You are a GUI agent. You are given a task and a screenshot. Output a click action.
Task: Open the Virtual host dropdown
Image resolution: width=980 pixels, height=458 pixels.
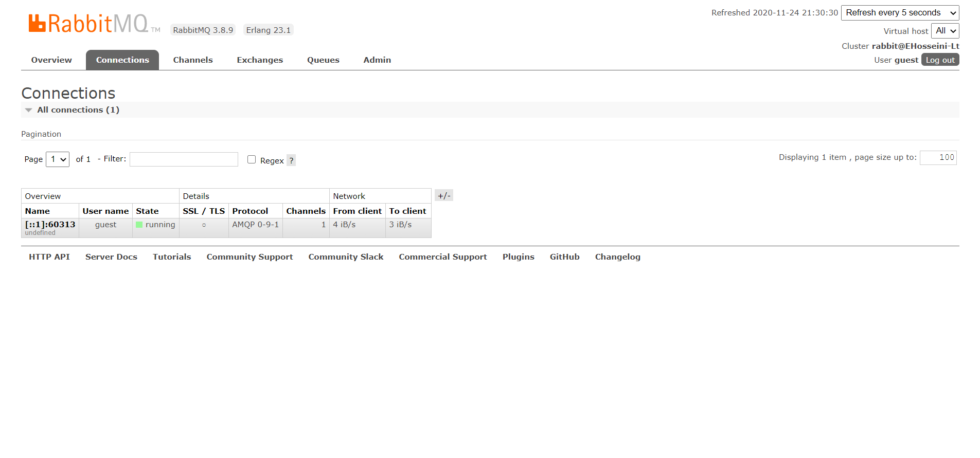coord(945,31)
